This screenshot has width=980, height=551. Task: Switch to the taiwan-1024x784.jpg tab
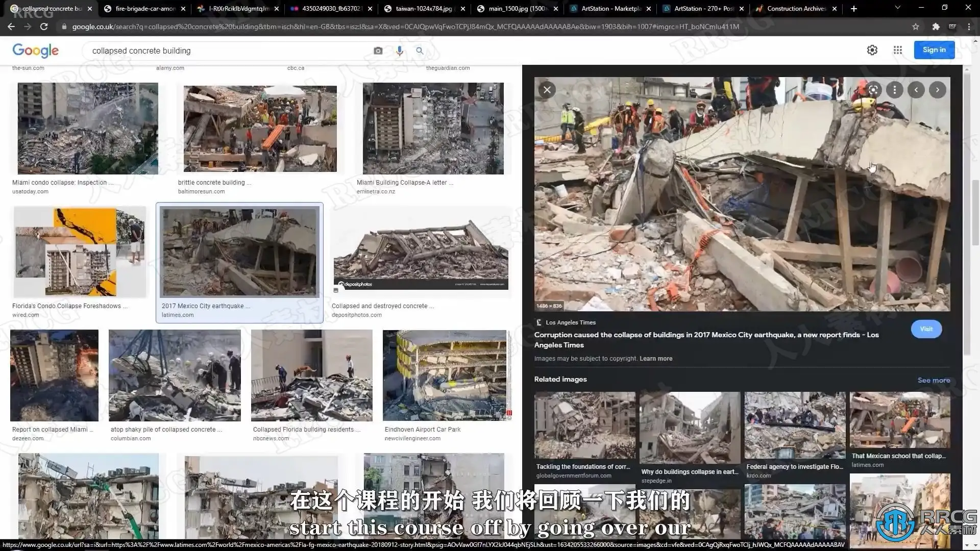[423, 9]
